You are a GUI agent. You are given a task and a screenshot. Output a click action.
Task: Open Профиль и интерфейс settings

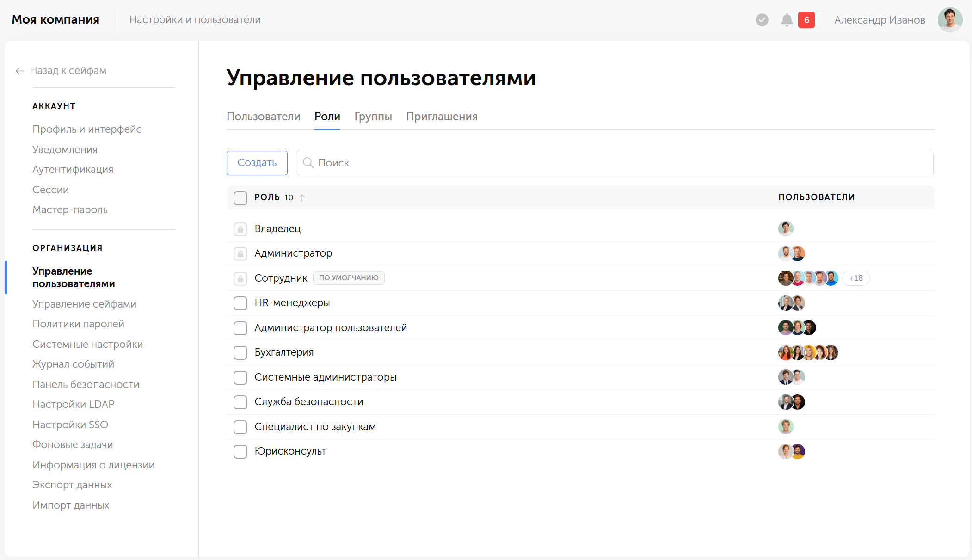[87, 129]
